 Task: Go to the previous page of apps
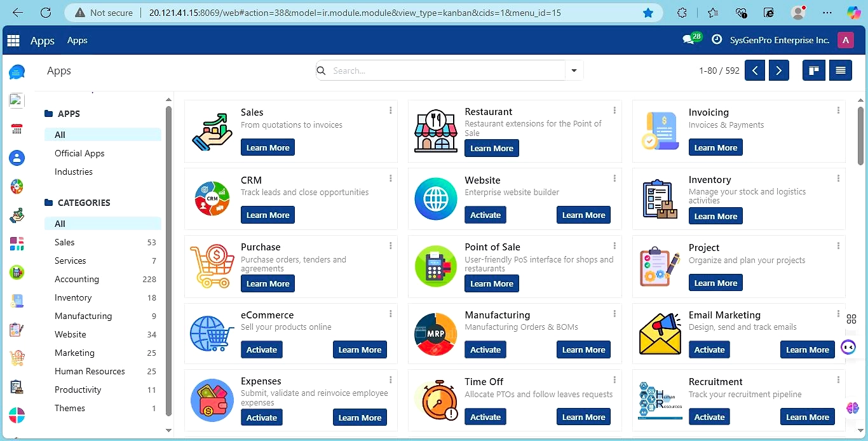pos(755,71)
